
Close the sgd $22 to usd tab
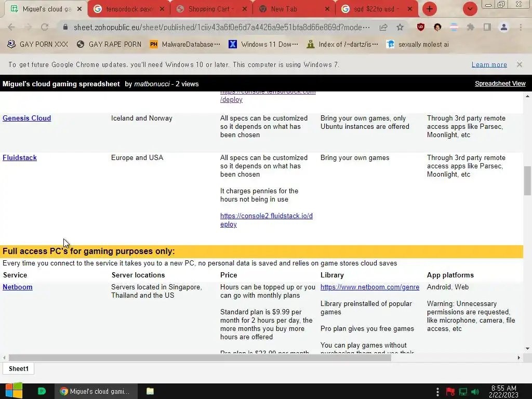pos(410,9)
